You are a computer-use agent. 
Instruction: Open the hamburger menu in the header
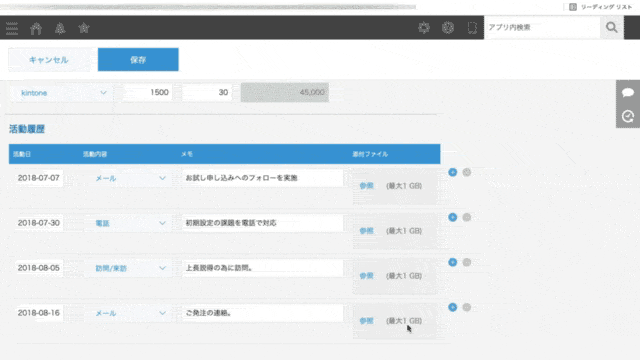(x=12, y=28)
